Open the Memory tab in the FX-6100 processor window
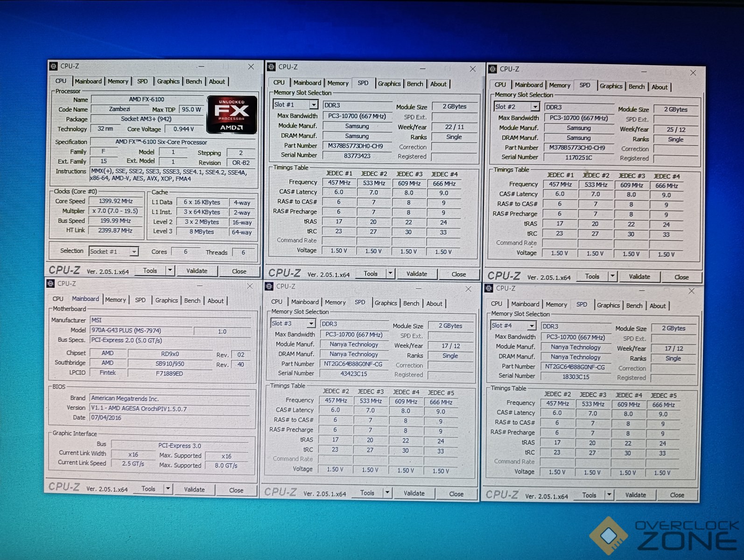This screenshot has height=560, width=744. pos(118,81)
